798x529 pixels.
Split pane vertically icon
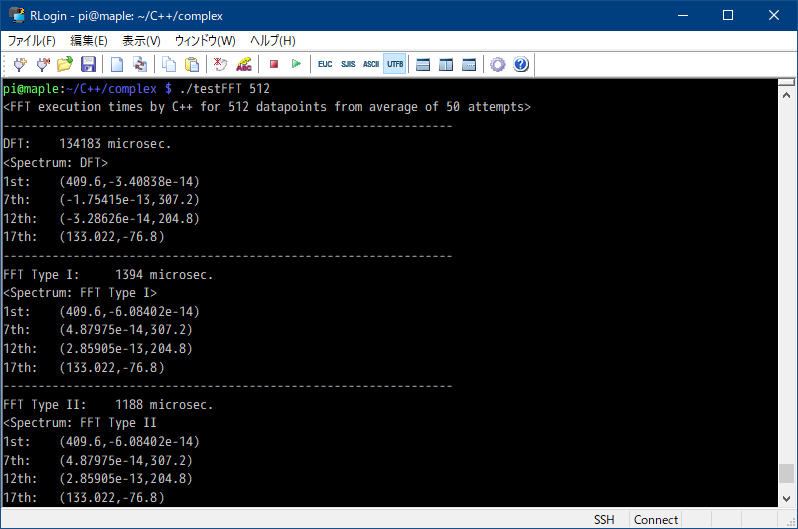[x=446, y=64]
